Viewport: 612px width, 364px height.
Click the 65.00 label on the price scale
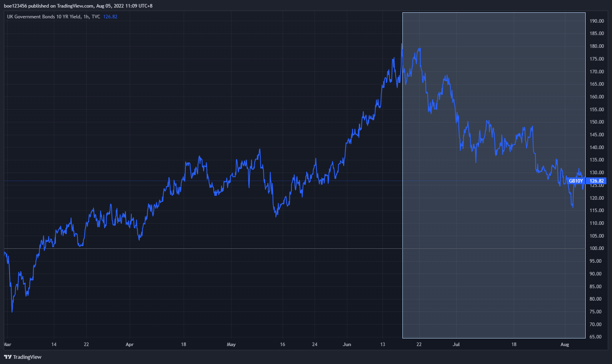point(596,337)
